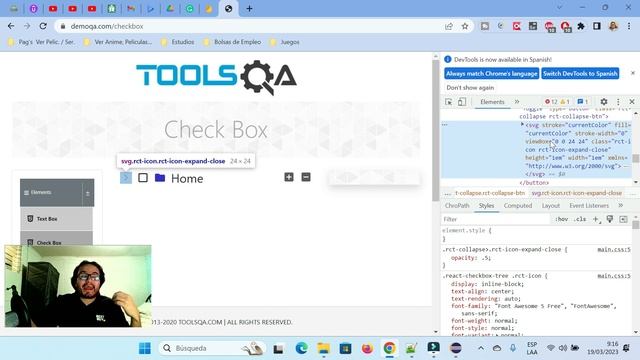The image size is (640, 360).
Task: Expand all tree nodes with plus button
Action: click(289, 177)
